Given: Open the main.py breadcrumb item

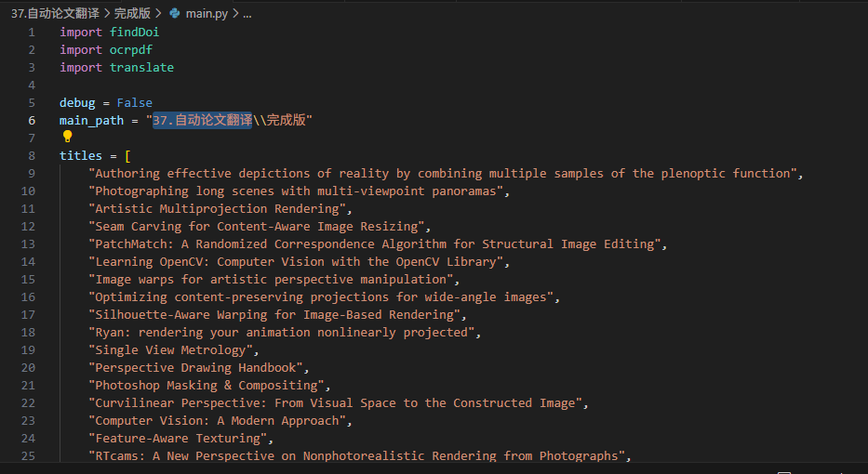Looking at the screenshot, I should point(207,13).
